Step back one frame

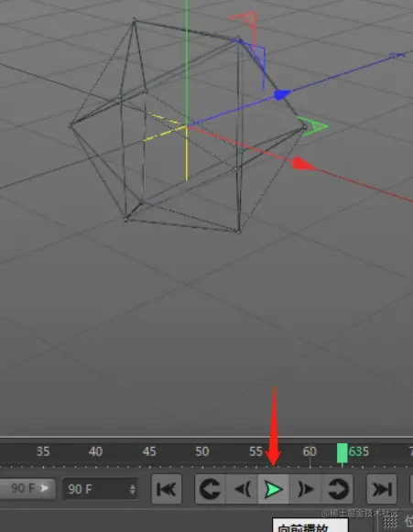point(242,489)
